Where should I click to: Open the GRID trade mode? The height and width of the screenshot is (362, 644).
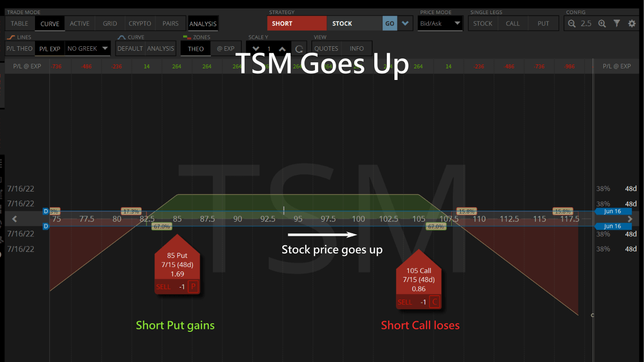pyautogui.click(x=110, y=23)
